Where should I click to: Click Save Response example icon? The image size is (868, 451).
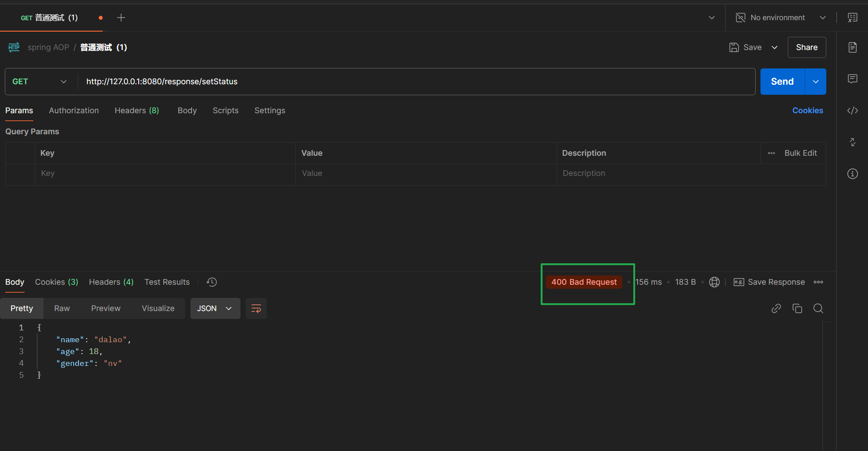[739, 282]
